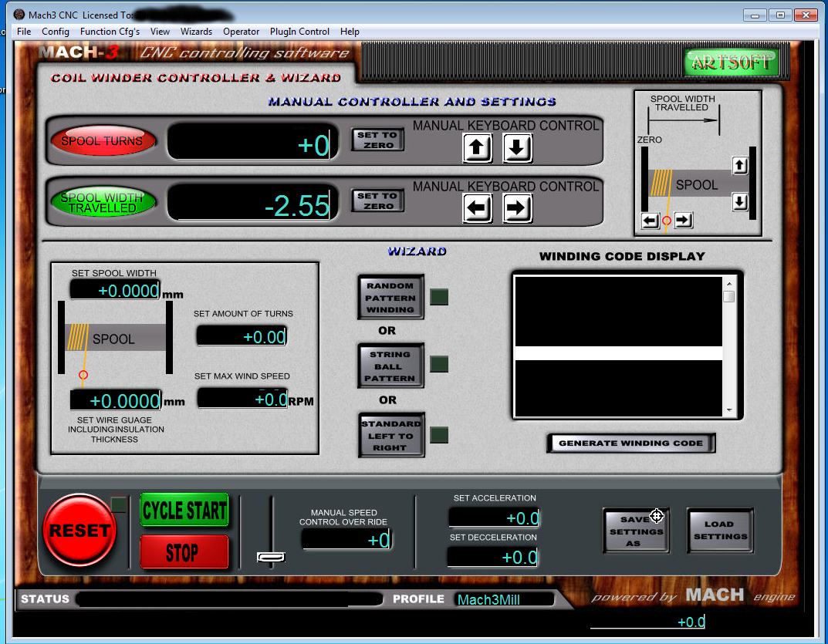Toggle the Random Pattern Winding indicator LED

pyautogui.click(x=439, y=297)
